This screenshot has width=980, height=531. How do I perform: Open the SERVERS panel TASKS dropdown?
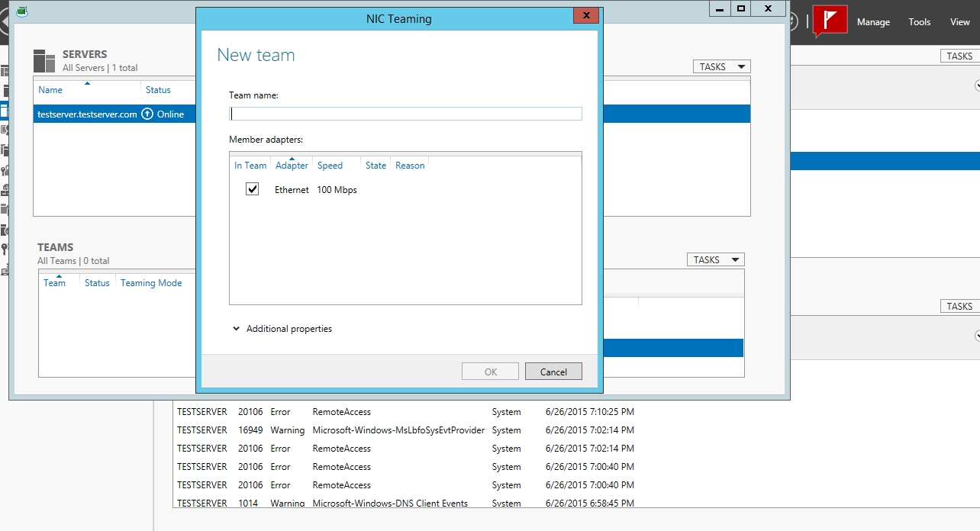point(721,67)
